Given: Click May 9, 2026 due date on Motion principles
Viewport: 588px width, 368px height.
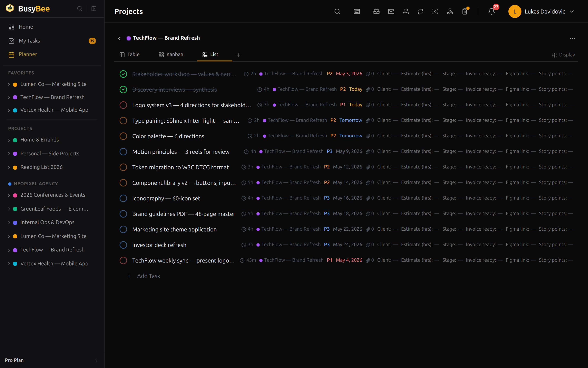Looking at the screenshot, I should [349, 151].
